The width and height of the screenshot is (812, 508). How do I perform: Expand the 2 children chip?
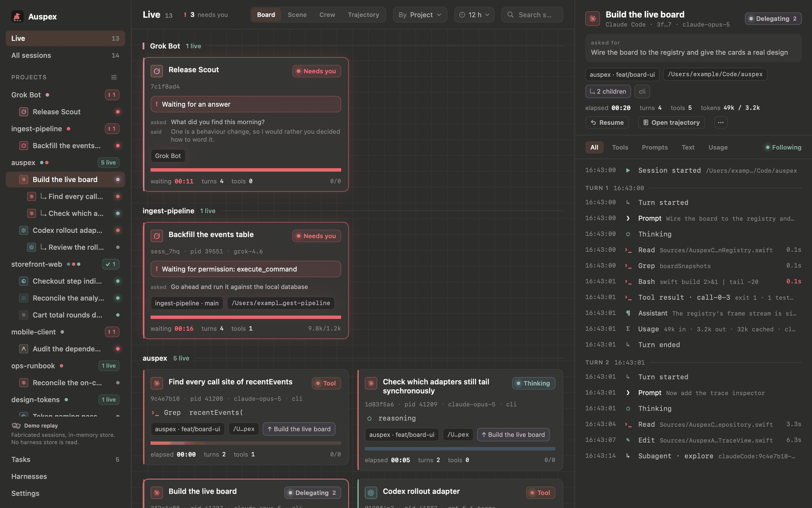coord(608,91)
